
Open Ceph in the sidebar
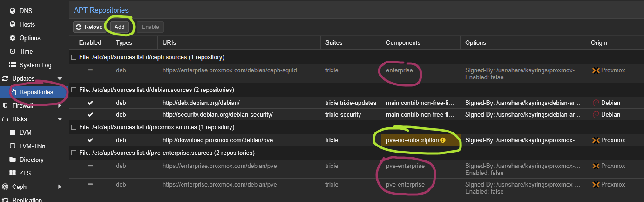(19, 187)
